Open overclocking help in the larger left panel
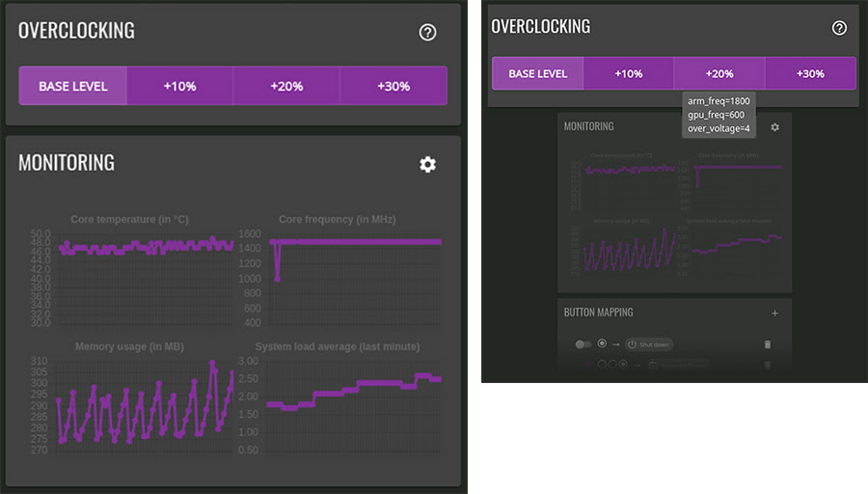 tap(428, 33)
